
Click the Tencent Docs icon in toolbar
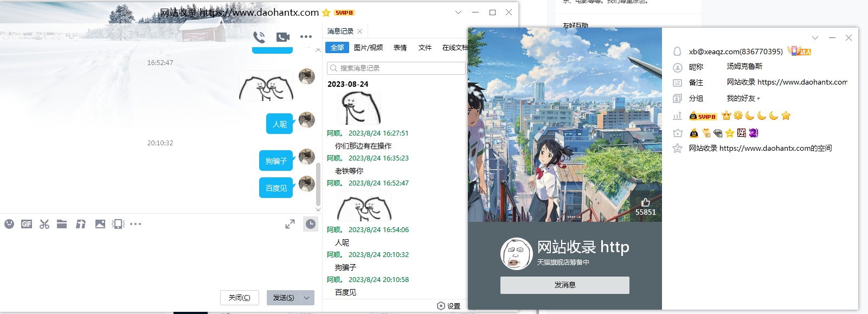[81, 224]
